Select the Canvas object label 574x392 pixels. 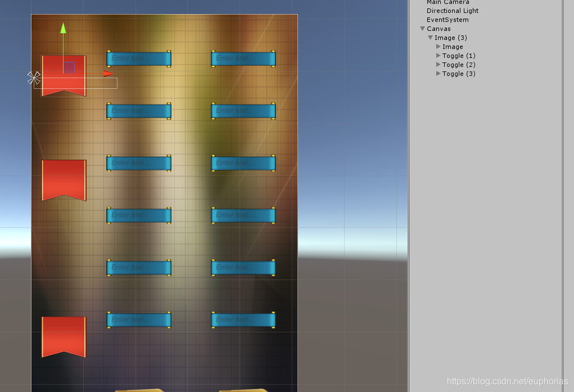439,29
